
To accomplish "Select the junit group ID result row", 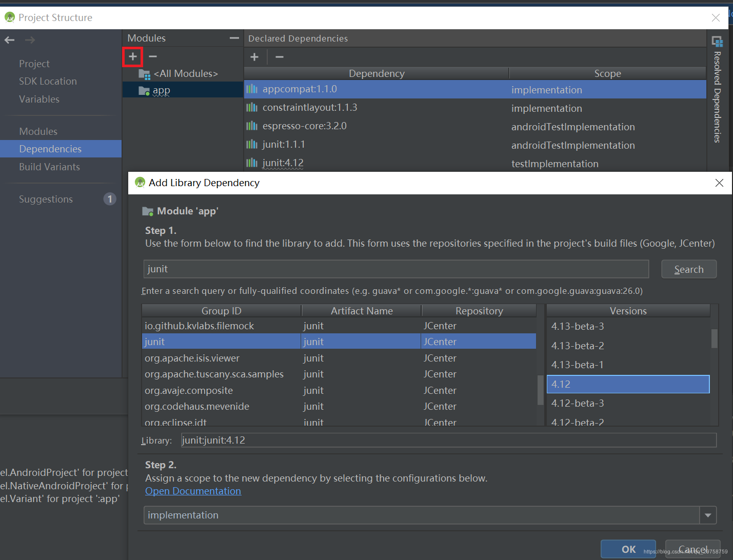I will pos(339,342).
